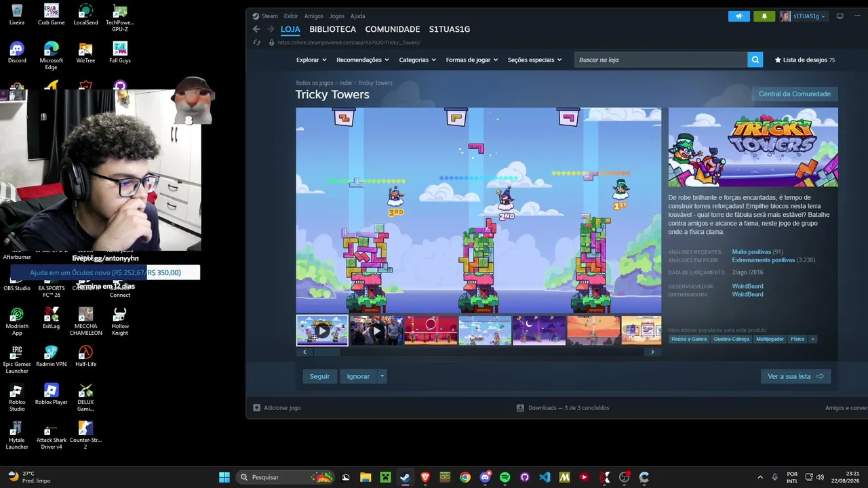Open the Microsoft Edge desktop shortcut
The width and height of the screenshot is (868, 488).
click(51, 56)
